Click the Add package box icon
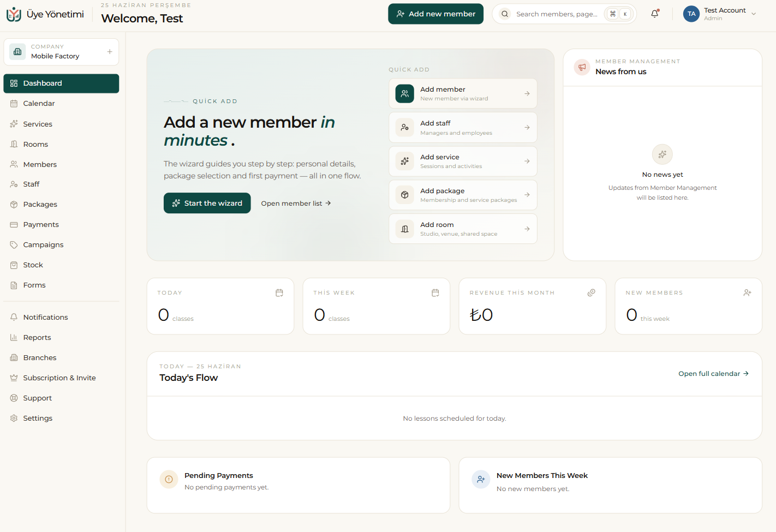776x532 pixels. tap(405, 195)
